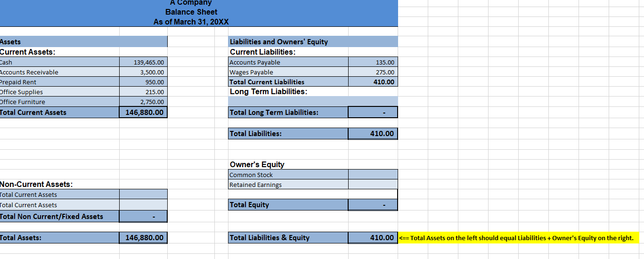Select the 'Office Supplies' label cell
This screenshot has width=644, height=259.
coord(59,92)
